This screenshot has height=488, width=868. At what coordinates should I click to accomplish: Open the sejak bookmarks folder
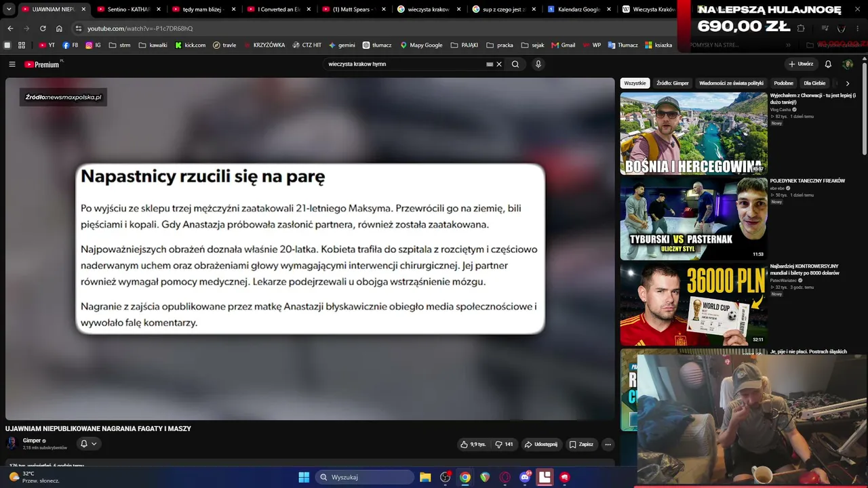[x=532, y=45]
